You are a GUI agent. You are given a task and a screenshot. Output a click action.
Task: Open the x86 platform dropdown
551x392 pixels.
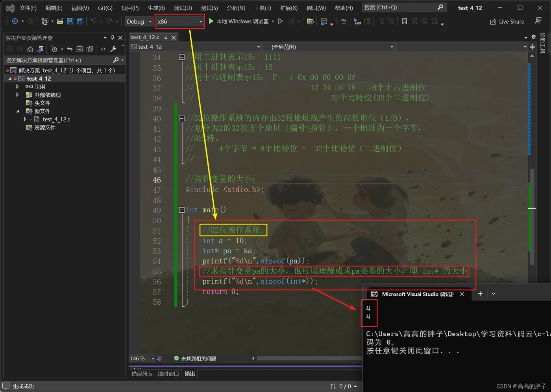pos(180,22)
